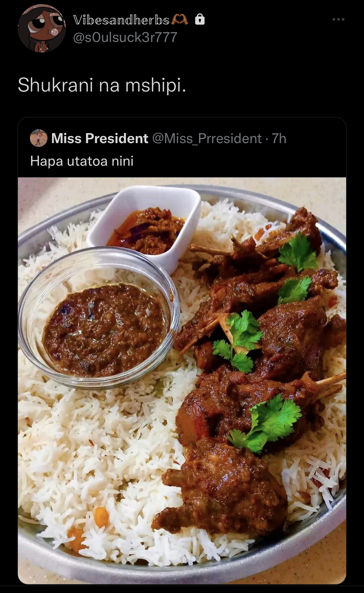Open the Miss President quoted author name

100,138
